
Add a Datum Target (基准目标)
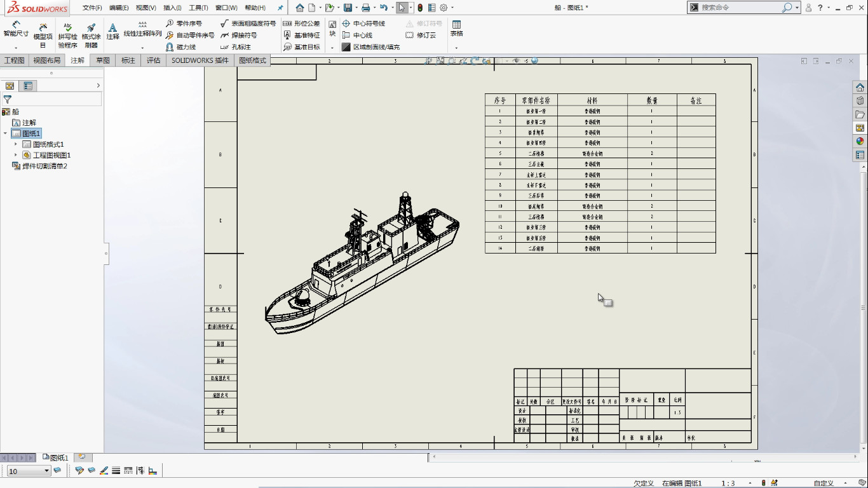(x=301, y=47)
